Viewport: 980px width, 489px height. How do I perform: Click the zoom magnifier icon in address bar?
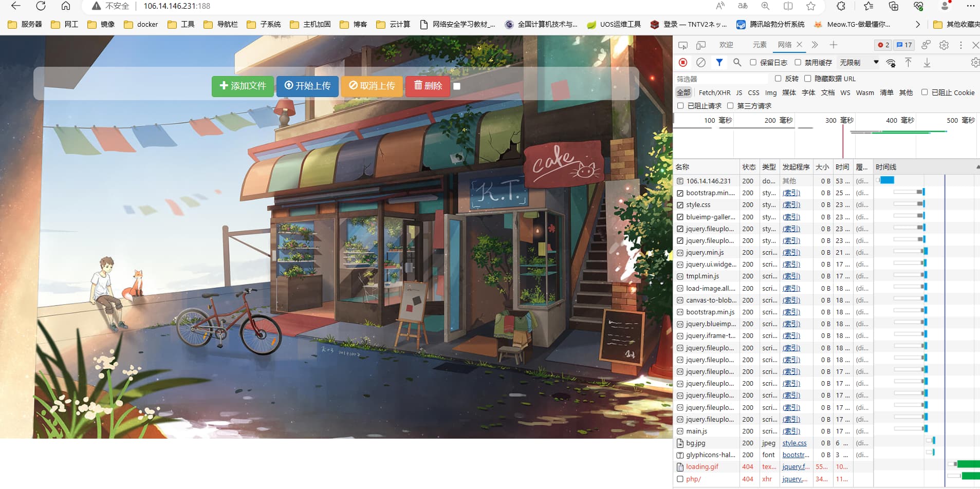tap(765, 6)
